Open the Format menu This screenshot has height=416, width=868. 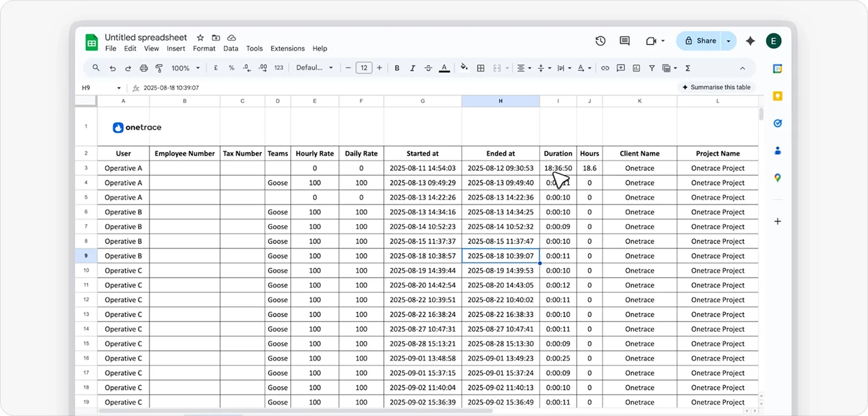coord(204,48)
